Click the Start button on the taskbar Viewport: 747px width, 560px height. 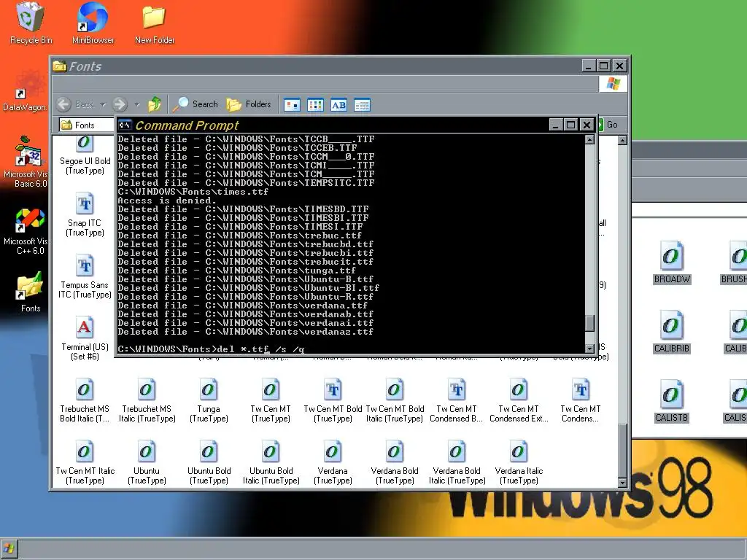tap(9, 548)
